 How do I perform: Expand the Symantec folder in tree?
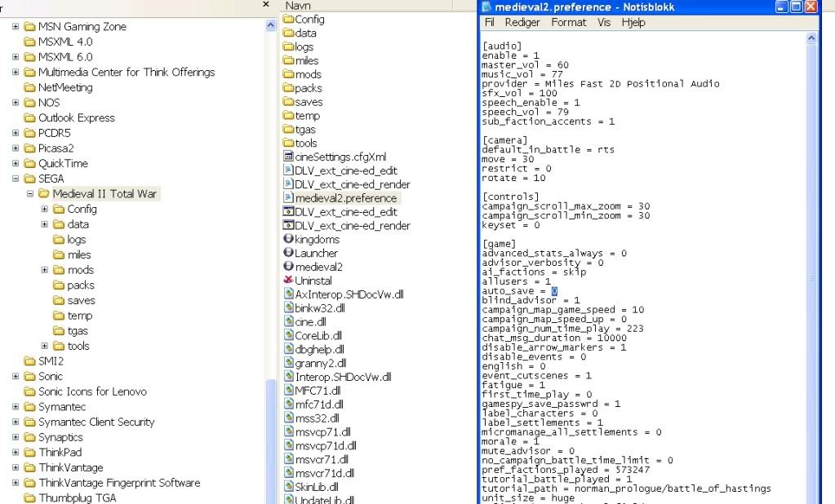click(16, 406)
